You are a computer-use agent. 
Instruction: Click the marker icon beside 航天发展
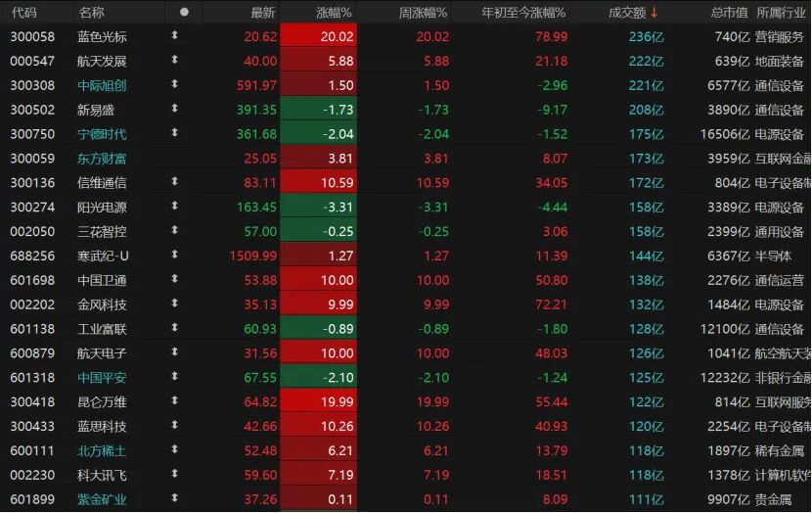click(x=175, y=61)
